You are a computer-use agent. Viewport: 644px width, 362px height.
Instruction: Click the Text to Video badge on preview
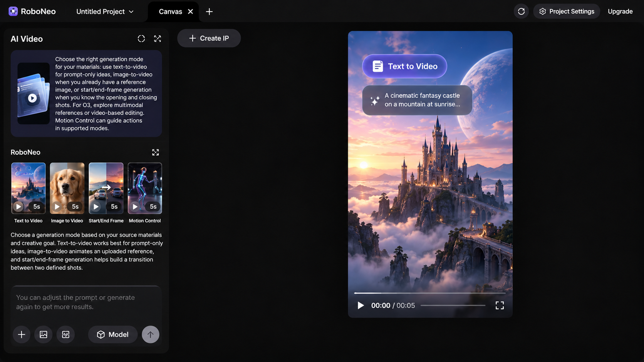point(404,66)
